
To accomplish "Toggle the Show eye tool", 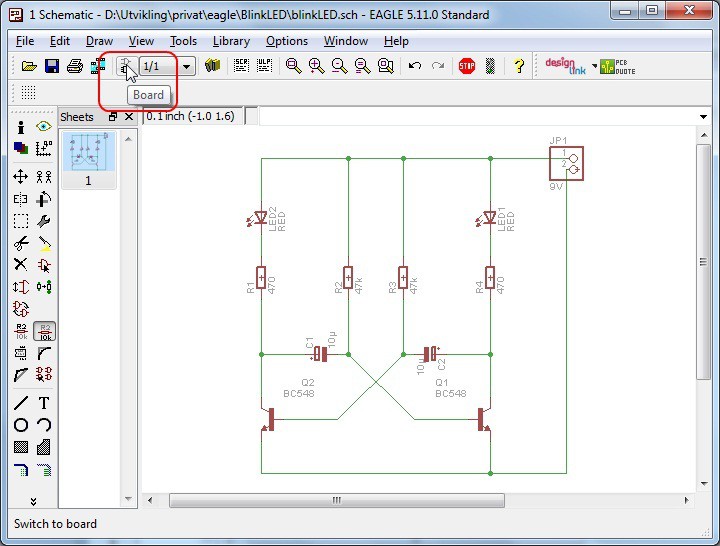I will [44, 127].
